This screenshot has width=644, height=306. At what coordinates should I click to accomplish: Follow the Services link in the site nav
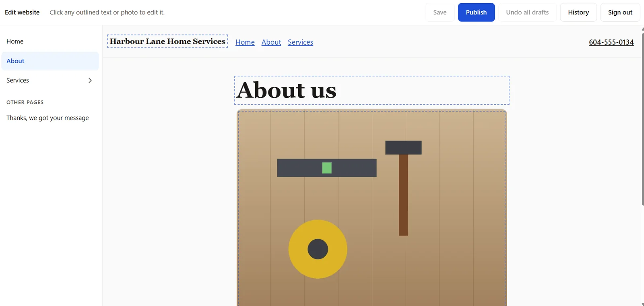click(x=300, y=42)
